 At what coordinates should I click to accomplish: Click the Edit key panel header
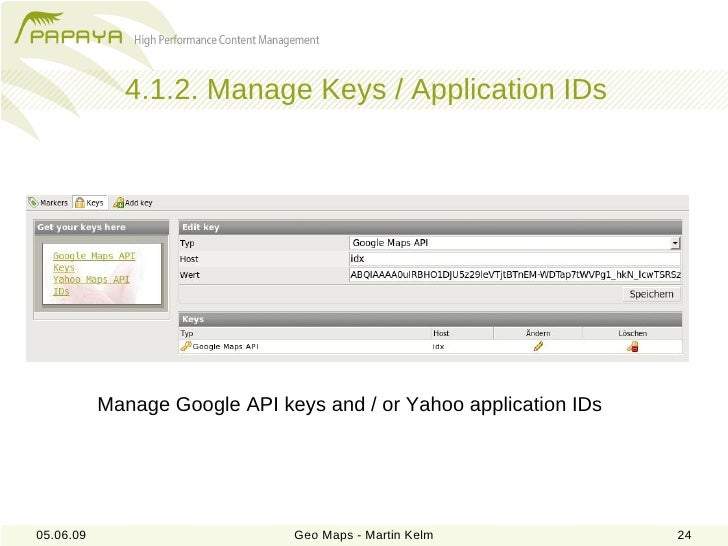click(x=430, y=227)
